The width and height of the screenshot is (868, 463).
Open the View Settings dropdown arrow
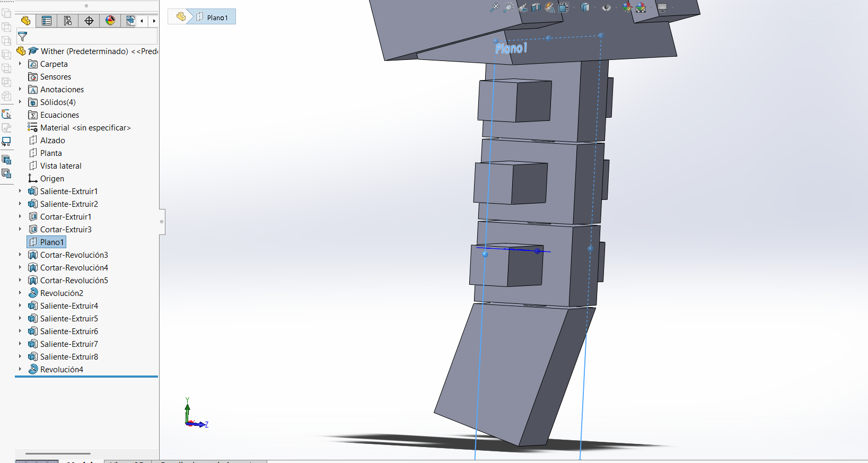672,7
